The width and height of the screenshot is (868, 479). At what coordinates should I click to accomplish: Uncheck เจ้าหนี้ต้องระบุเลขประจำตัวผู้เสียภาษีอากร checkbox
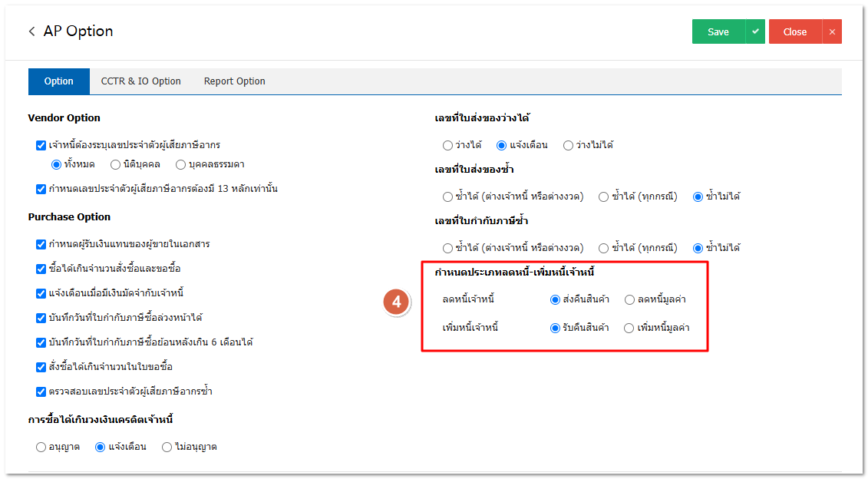coord(41,145)
